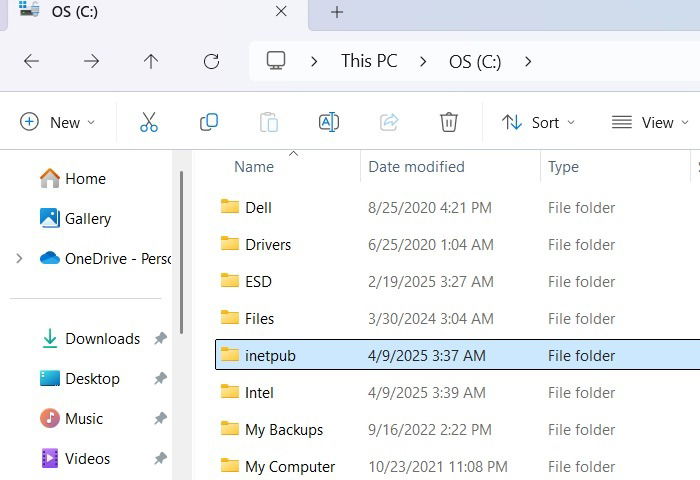The height and width of the screenshot is (480, 700).
Task: Click This PC in the breadcrumb path
Action: [x=369, y=61]
